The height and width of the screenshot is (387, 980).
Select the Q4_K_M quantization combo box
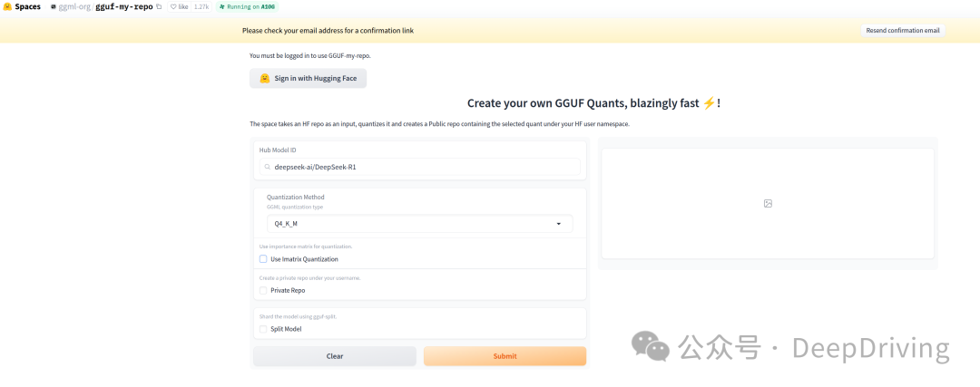click(413, 224)
